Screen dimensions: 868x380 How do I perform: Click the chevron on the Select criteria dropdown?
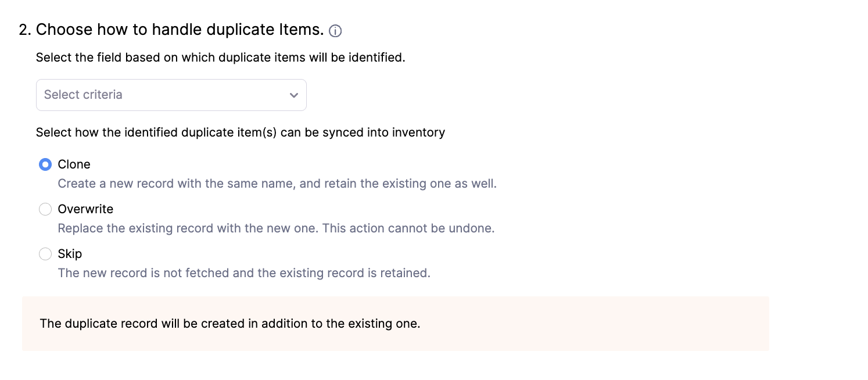click(294, 95)
